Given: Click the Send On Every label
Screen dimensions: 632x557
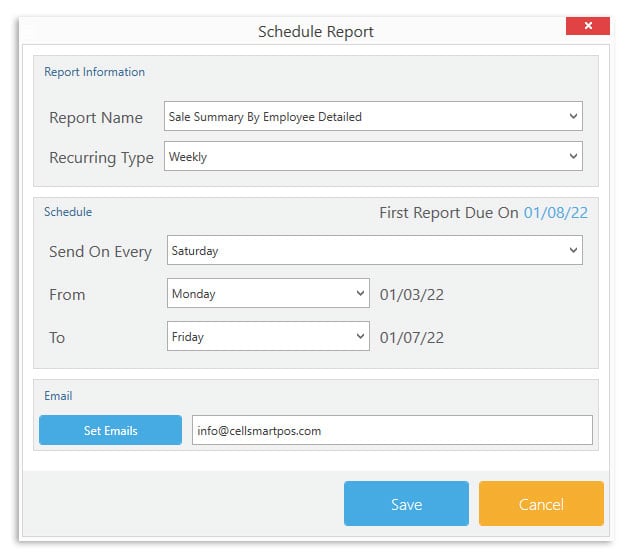Looking at the screenshot, I should click(x=100, y=252).
